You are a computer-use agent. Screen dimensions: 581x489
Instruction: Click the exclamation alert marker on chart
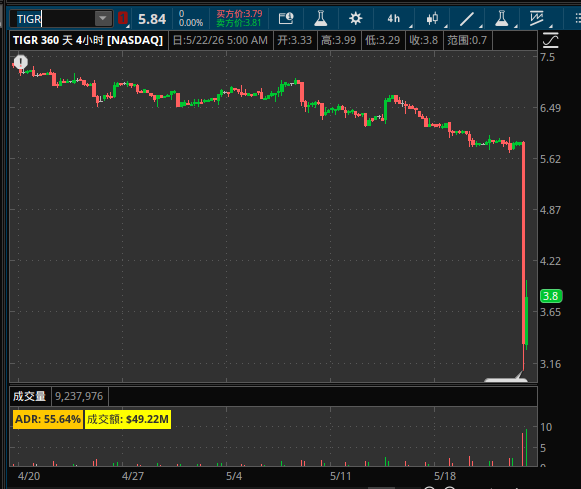(x=21, y=61)
